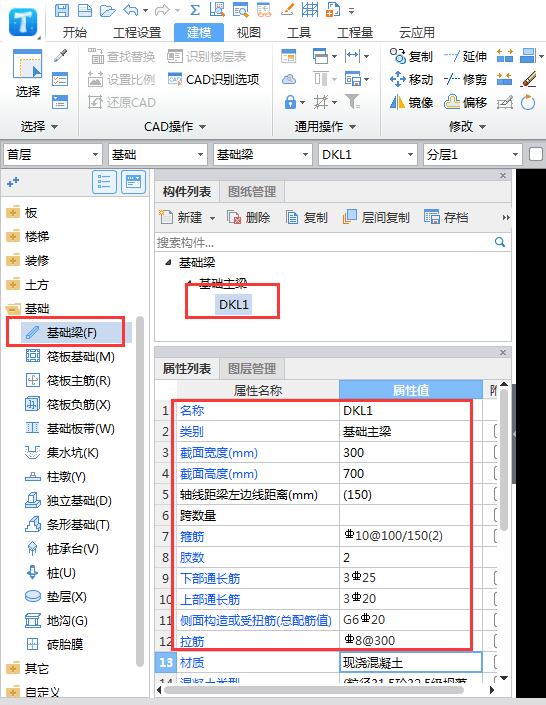This screenshot has width=546, height=705.
Task: Click the 修剪 trim tool
Action: [465, 80]
